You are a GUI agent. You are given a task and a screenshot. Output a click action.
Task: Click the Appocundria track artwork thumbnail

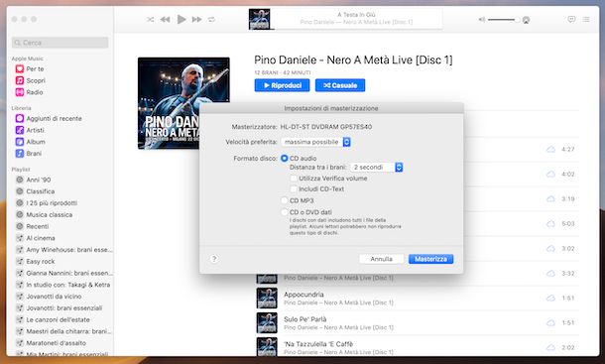click(267, 298)
